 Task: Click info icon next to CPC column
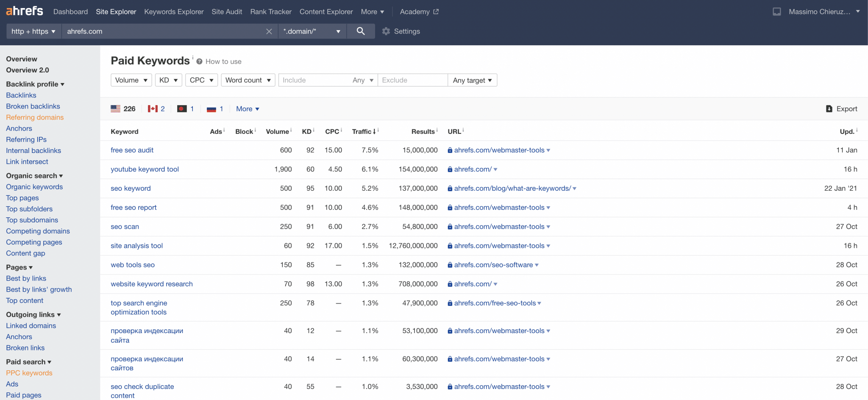click(x=341, y=130)
